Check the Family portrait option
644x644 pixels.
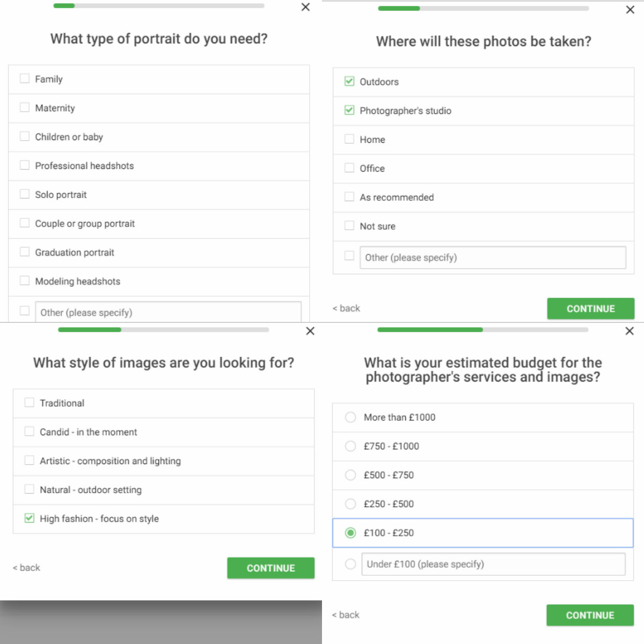click(25, 79)
